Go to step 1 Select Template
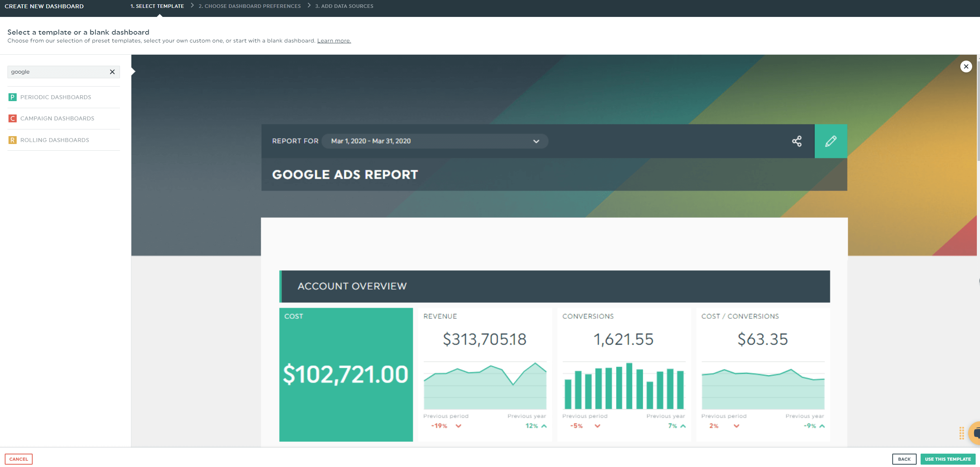 [157, 6]
